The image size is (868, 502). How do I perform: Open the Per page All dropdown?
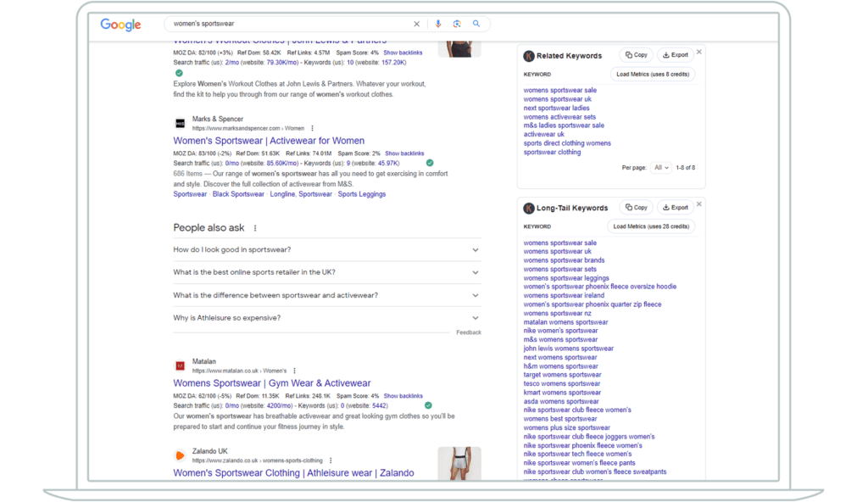(661, 167)
